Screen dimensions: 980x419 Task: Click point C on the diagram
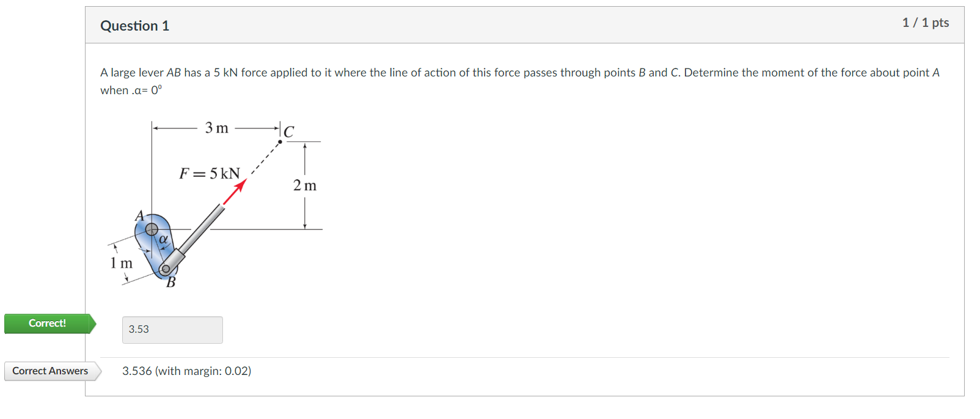click(x=280, y=141)
